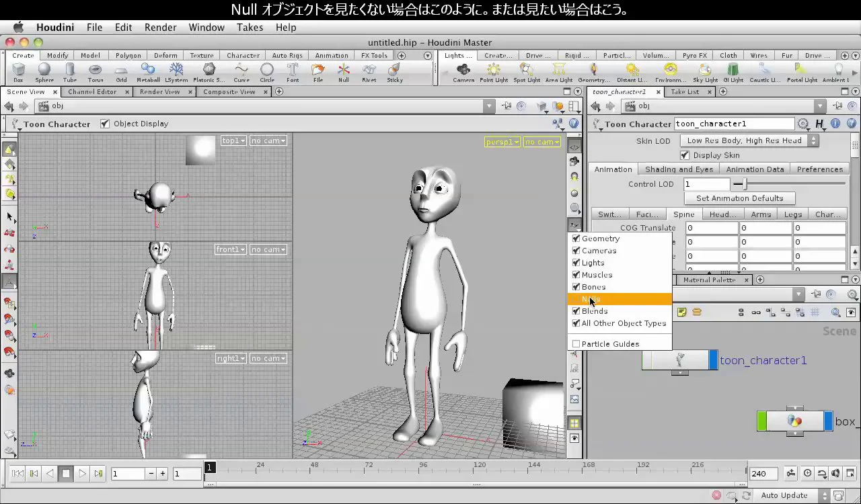This screenshot has width=861, height=504.
Task: Open front1 viewport menu
Action: [x=230, y=249]
